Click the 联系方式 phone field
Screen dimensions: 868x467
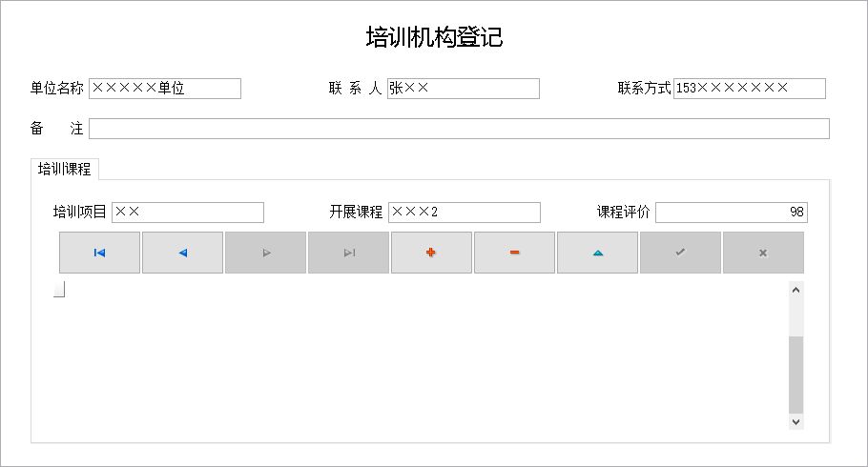click(750, 89)
